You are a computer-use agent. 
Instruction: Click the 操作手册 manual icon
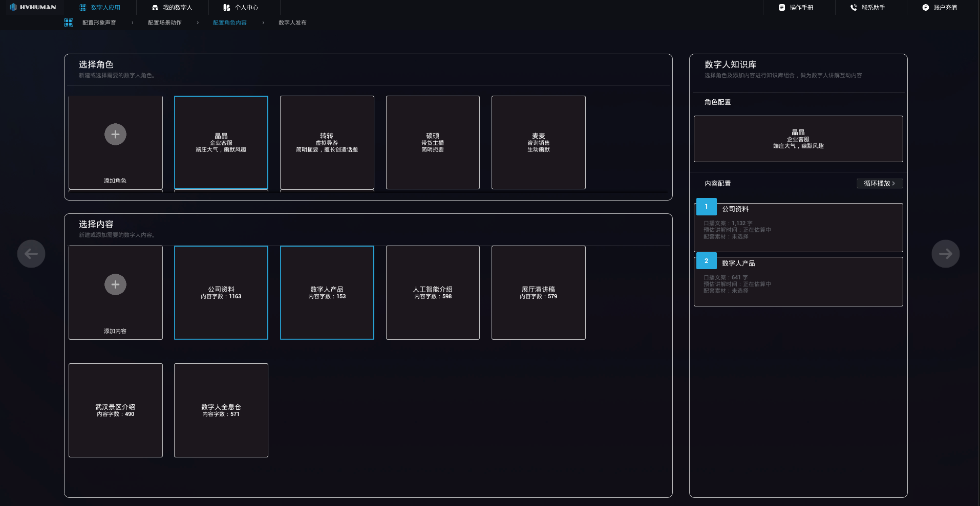point(782,8)
